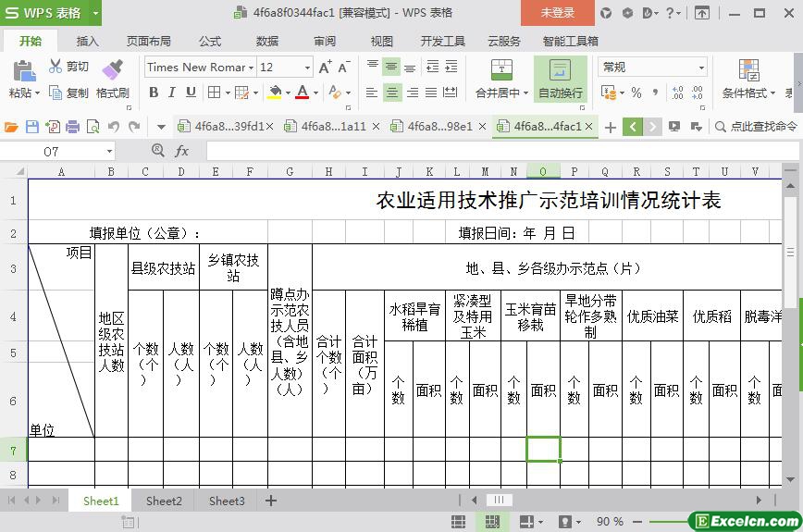Image resolution: width=803 pixels, height=532 pixels.
Task: Click the font color red A swatch
Action: (301, 93)
